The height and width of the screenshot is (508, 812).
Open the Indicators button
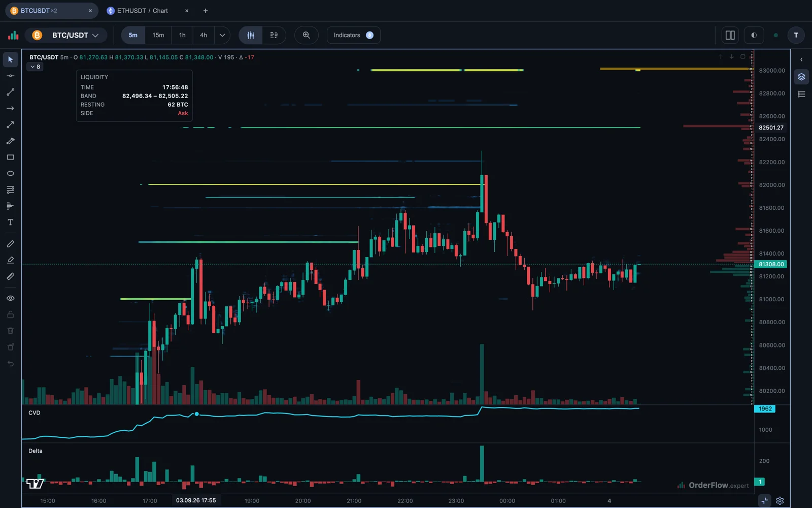click(354, 35)
